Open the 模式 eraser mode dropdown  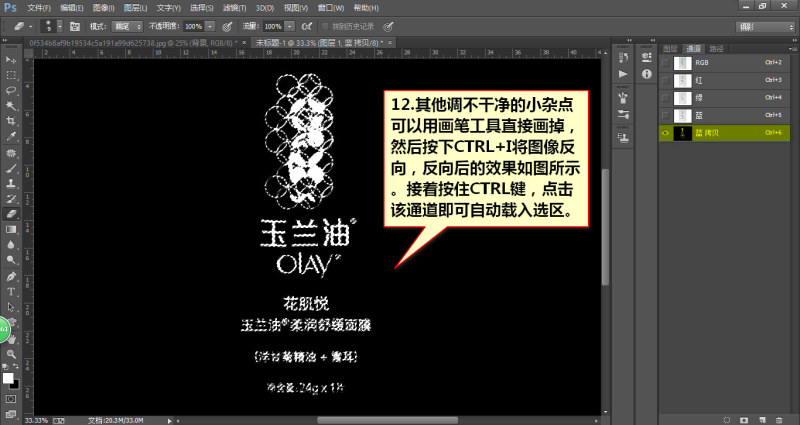click(x=127, y=26)
